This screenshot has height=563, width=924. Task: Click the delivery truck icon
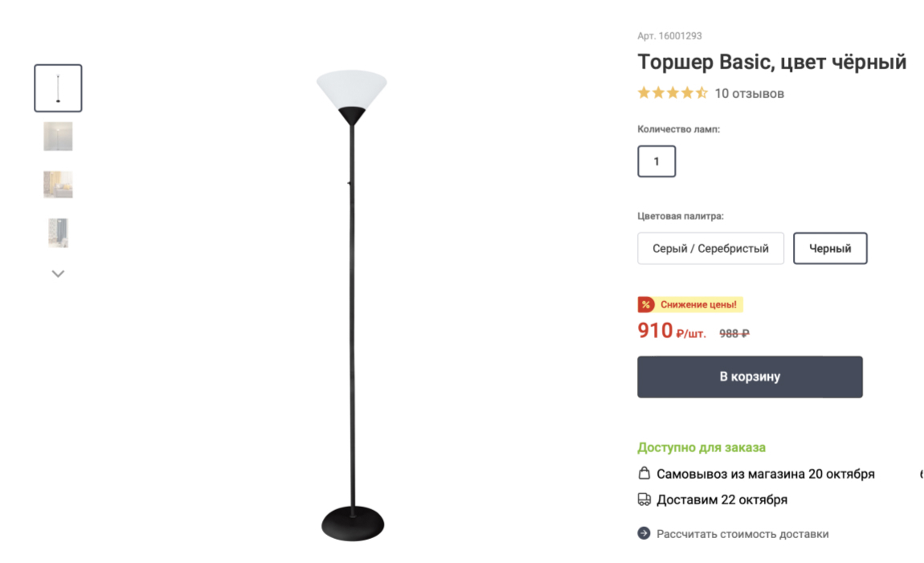click(644, 500)
